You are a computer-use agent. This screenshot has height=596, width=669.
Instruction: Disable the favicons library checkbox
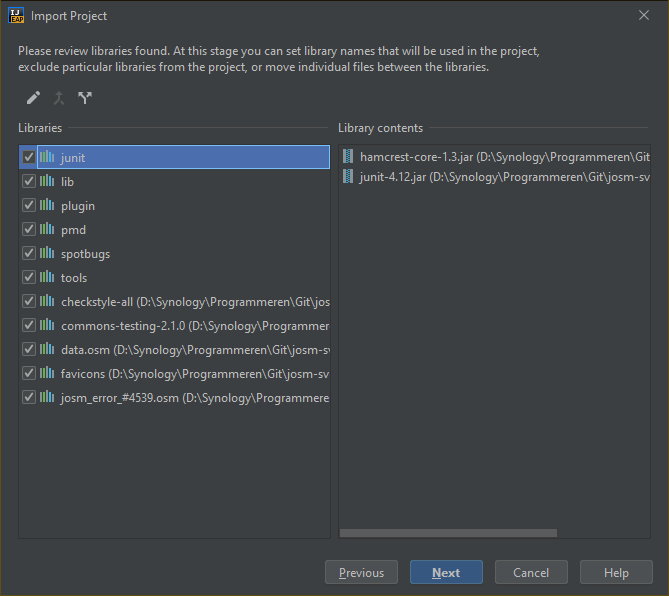point(28,373)
